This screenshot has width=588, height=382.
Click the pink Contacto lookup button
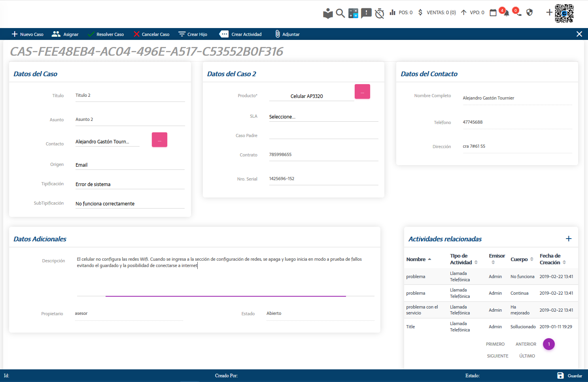(x=159, y=140)
